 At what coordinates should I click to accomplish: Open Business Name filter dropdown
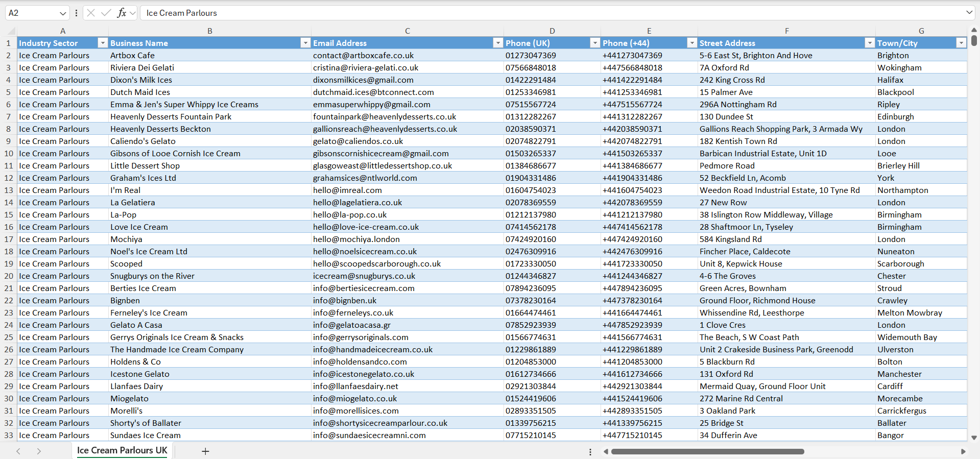click(x=305, y=43)
